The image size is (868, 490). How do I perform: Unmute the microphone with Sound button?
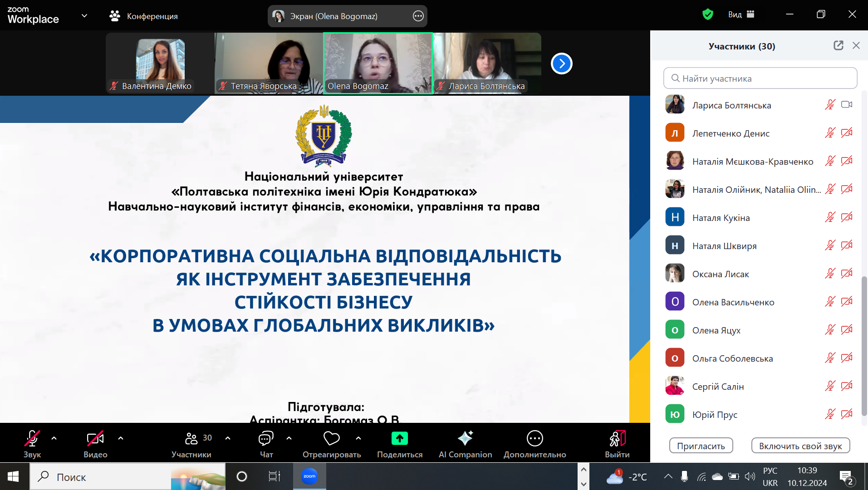tap(32, 439)
